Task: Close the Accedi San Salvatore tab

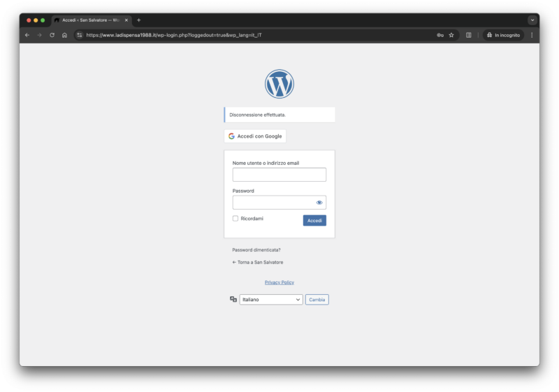Action: click(x=126, y=20)
